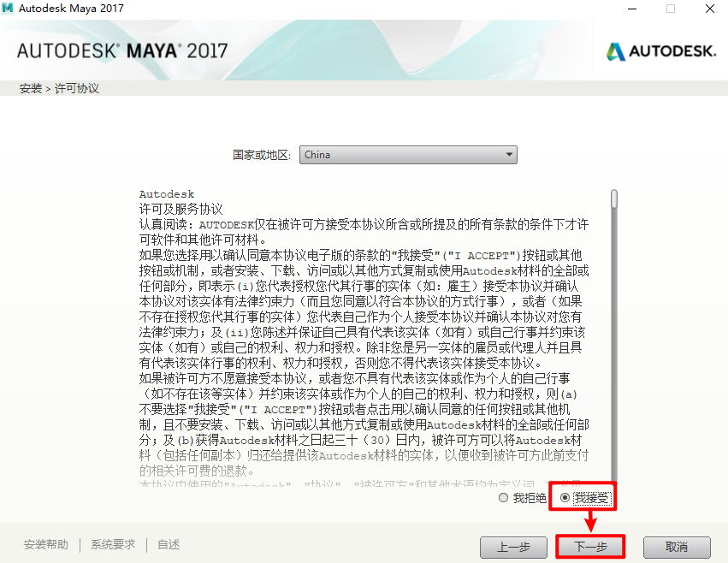Click the 上一步 button

pyautogui.click(x=513, y=548)
